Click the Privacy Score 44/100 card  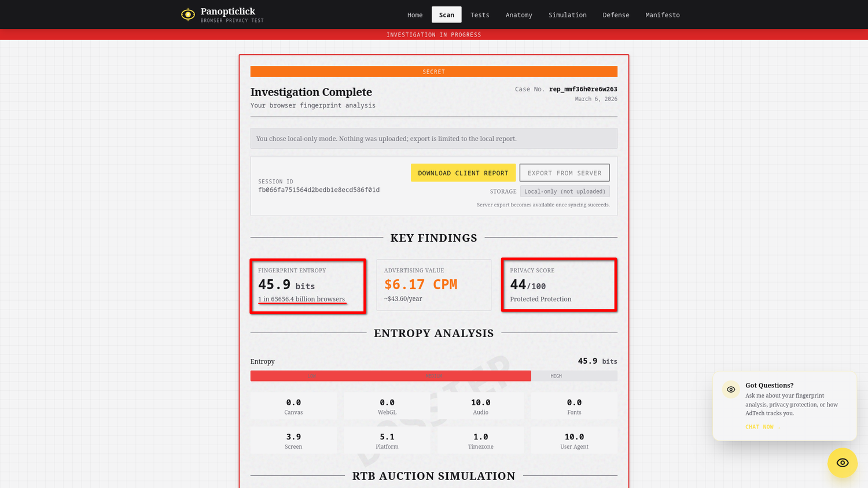pos(559,285)
